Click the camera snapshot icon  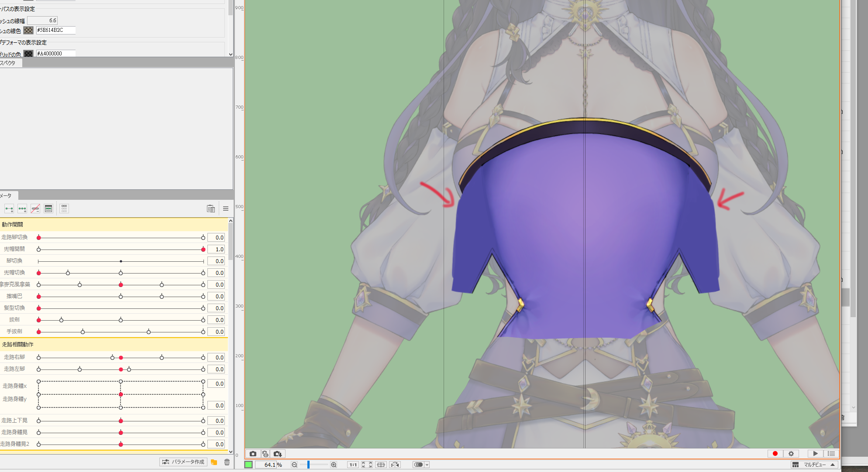coord(253,454)
